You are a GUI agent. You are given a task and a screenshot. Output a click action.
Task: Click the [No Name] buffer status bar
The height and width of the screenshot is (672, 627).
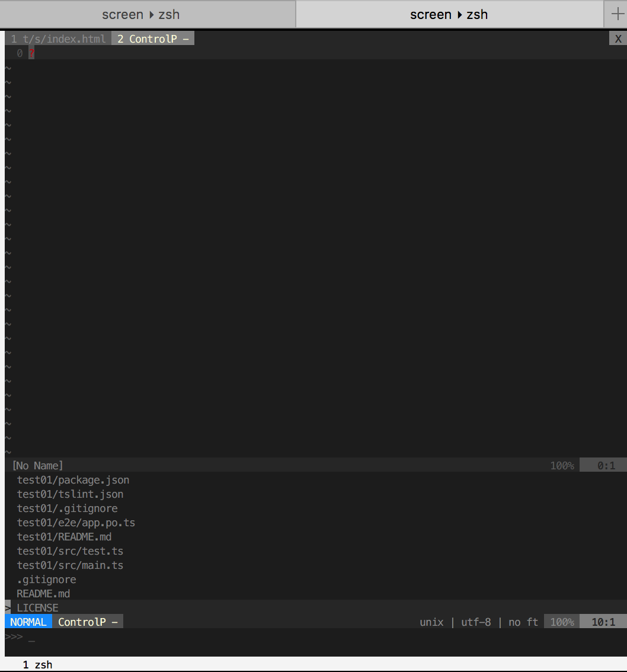coord(316,465)
